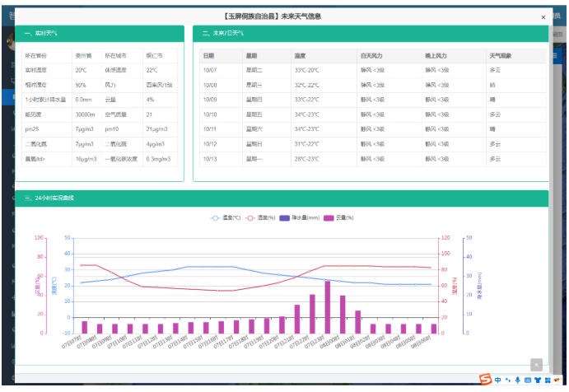Click the tallest magenta cloud cover bar
This screenshot has width=569, height=392.
click(x=328, y=307)
